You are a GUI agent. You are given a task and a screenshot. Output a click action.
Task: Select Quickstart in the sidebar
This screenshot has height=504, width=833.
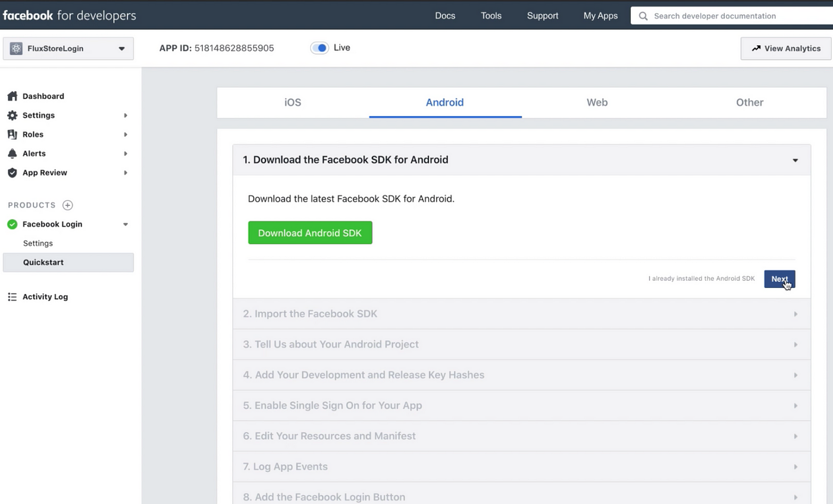pos(68,262)
